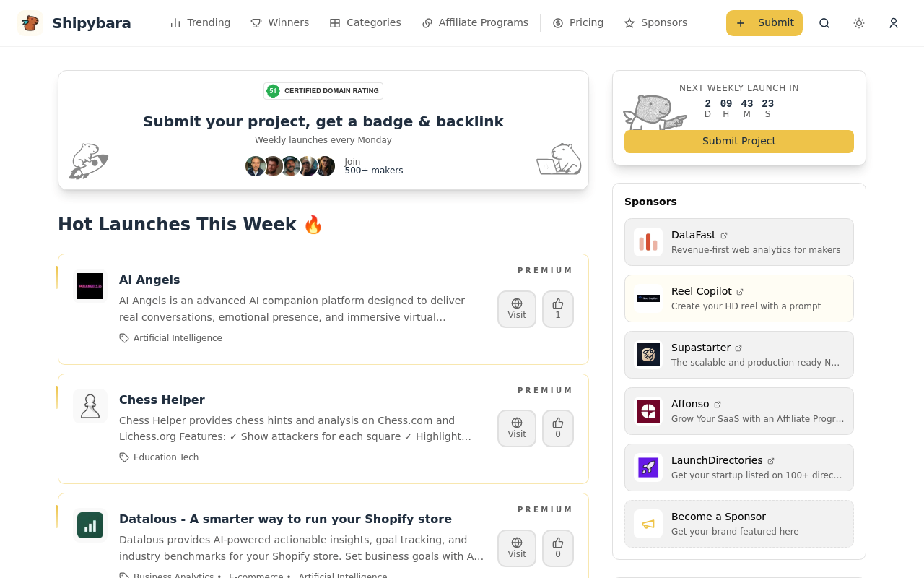Open the Trending menu item
The height and width of the screenshot is (578, 924).
pos(200,23)
